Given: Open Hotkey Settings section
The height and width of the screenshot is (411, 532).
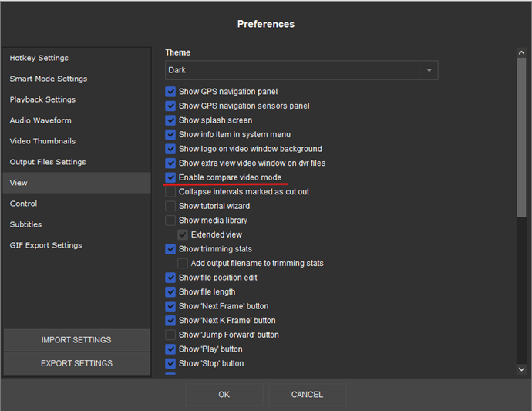Looking at the screenshot, I should [76, 58].
